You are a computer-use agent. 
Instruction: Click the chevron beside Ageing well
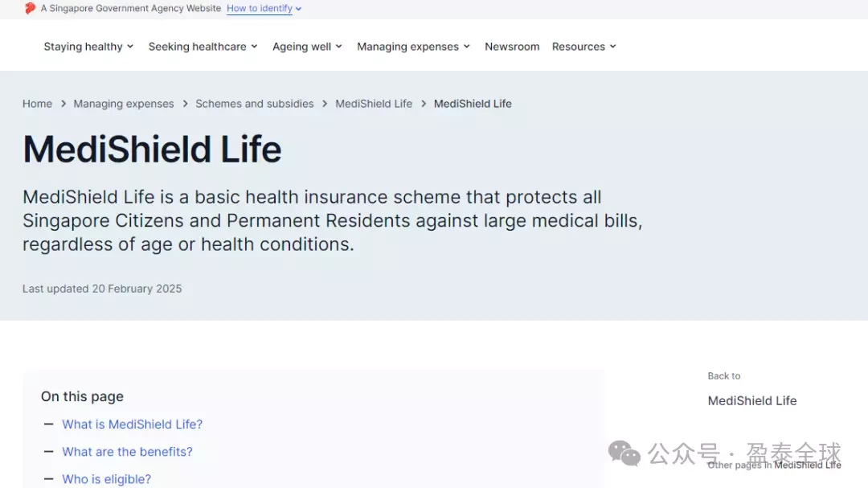click(x=339, y=47)
